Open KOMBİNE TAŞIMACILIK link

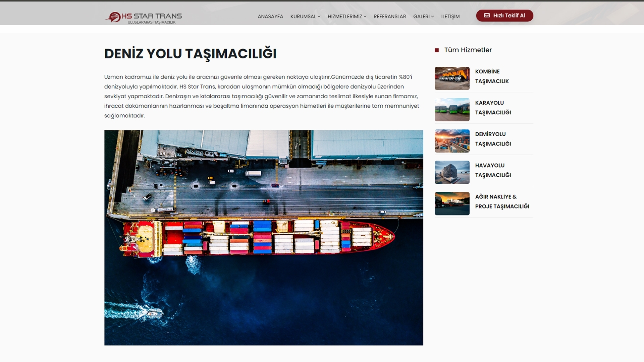[x=492, y=76]
